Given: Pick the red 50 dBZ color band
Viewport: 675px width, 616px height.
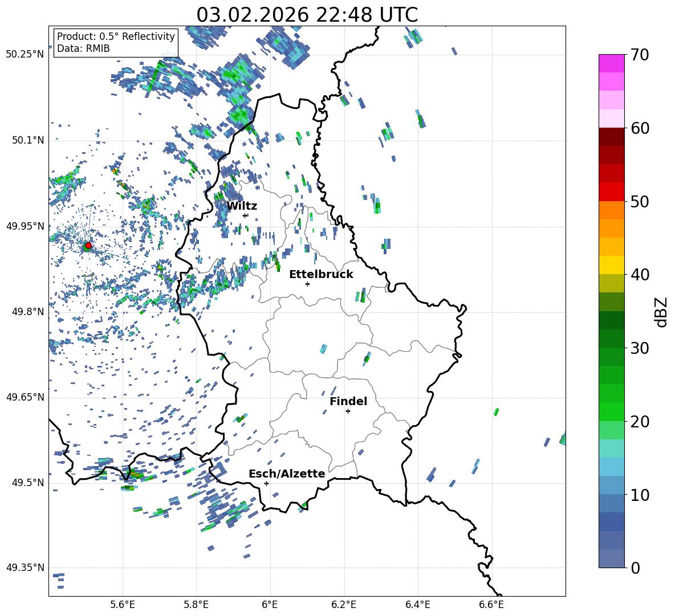Looking at the screenshot, I should click(611, 192).
